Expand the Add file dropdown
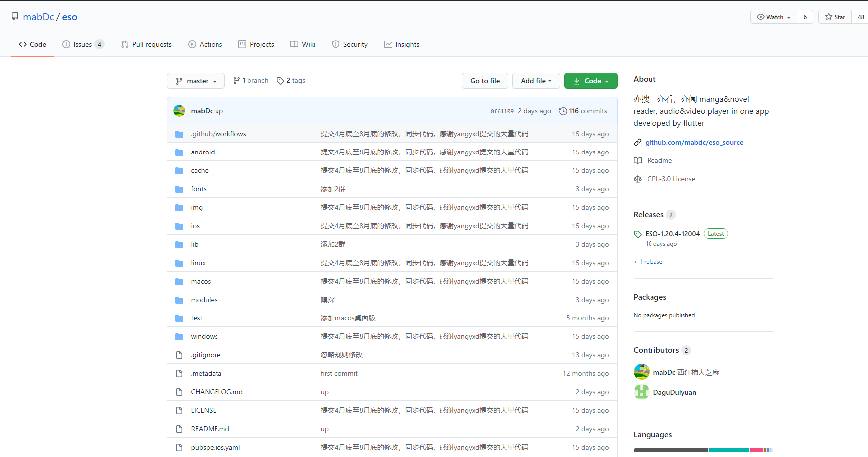868x457 pixels. (536, 81)
